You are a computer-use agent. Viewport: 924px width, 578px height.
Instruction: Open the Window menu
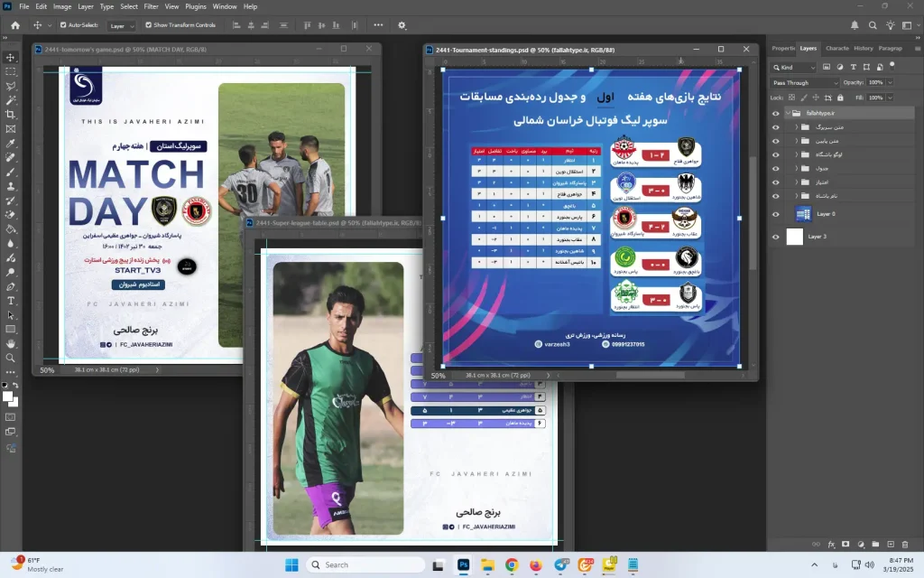pyautogui.click(x=225, y=6)
